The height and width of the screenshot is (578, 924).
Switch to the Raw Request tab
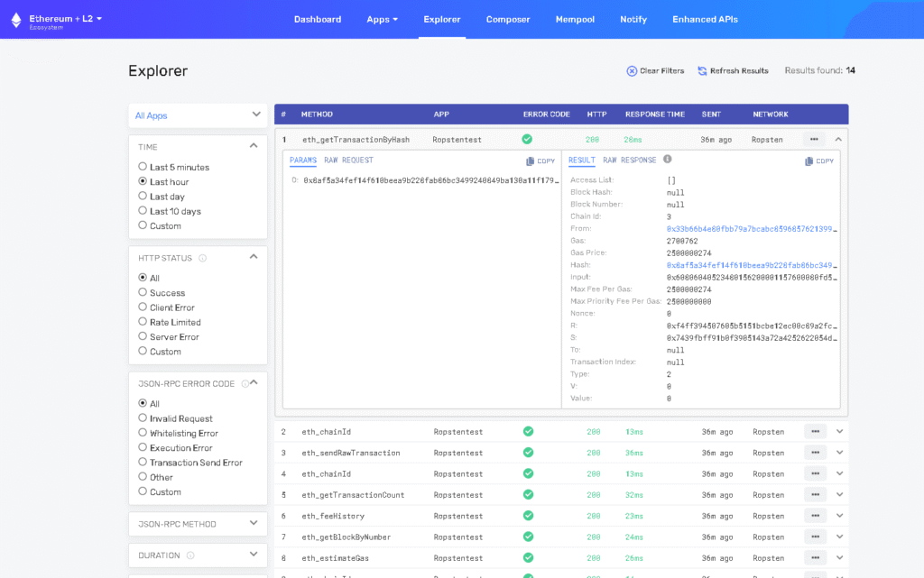348,161
